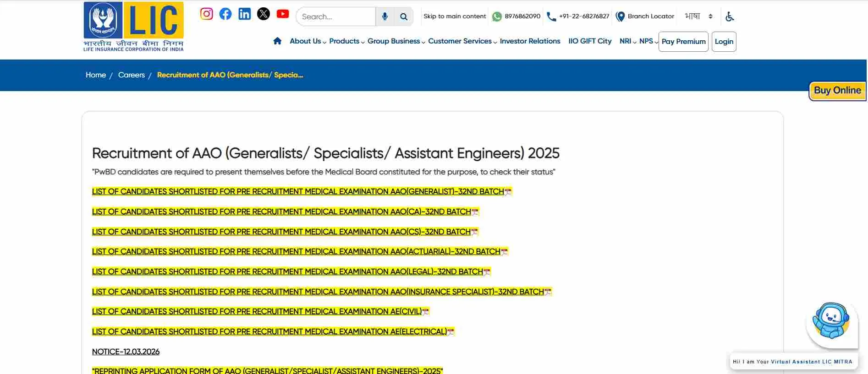Open LIC Instagram page icon
This screenshot has width=868, height=374.
click(x=206, y=14)
